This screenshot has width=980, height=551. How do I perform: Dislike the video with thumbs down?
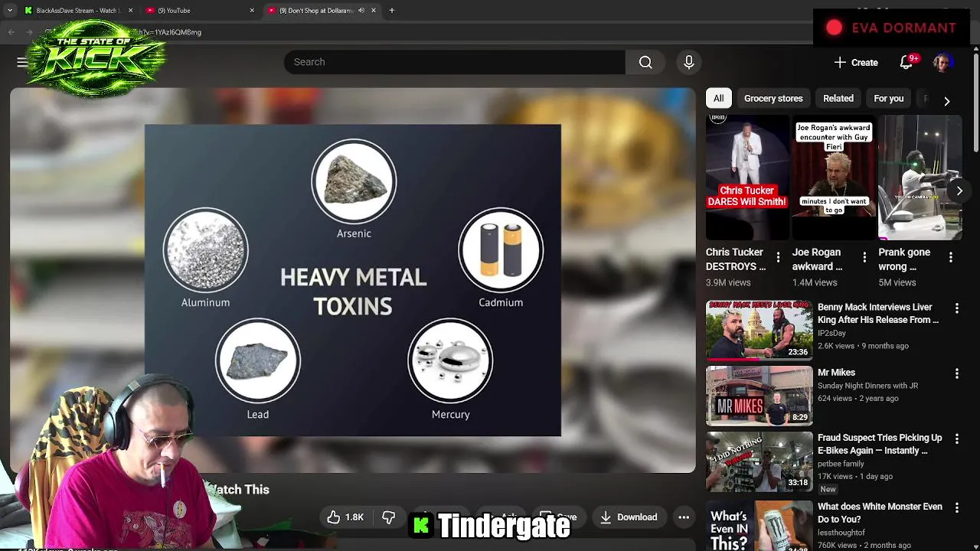389,517
